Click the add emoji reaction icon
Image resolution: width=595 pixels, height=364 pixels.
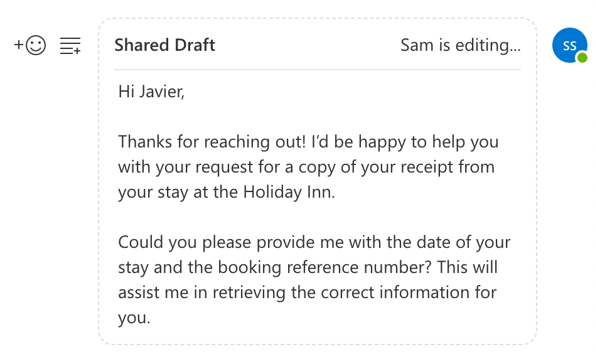[x=30, y=45]
